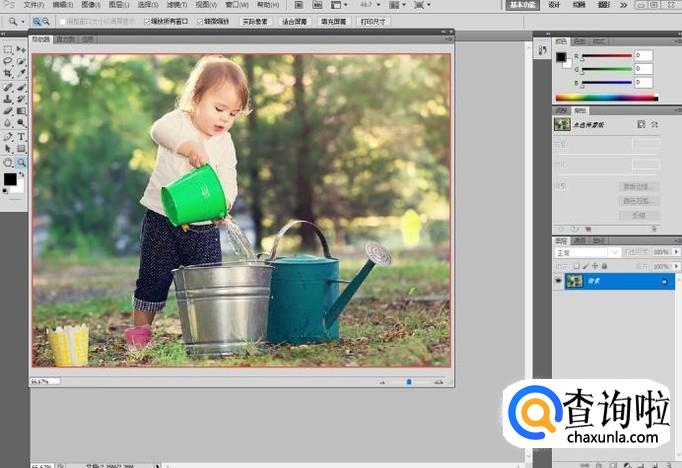Launch Bridge from the application bar
682x468 pixels.
click(x=299, y=5)
